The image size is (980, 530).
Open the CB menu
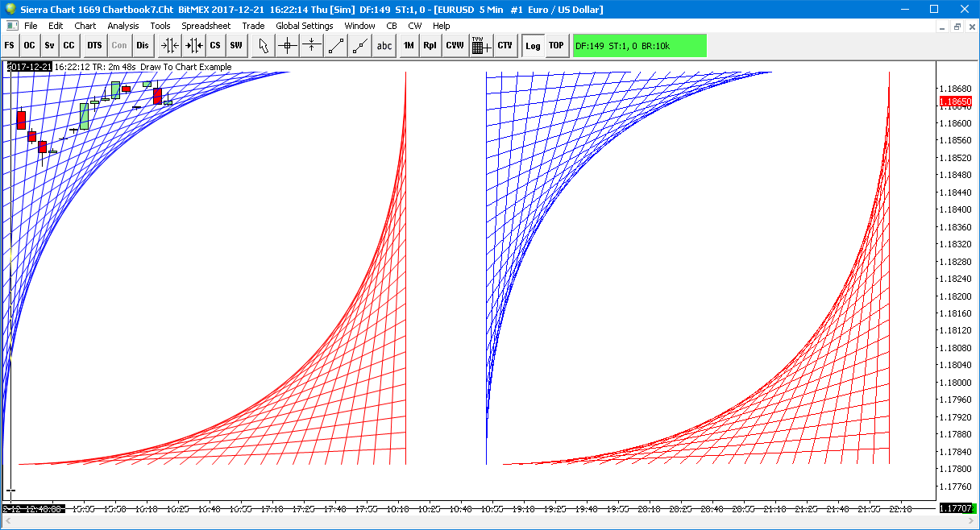392,26
